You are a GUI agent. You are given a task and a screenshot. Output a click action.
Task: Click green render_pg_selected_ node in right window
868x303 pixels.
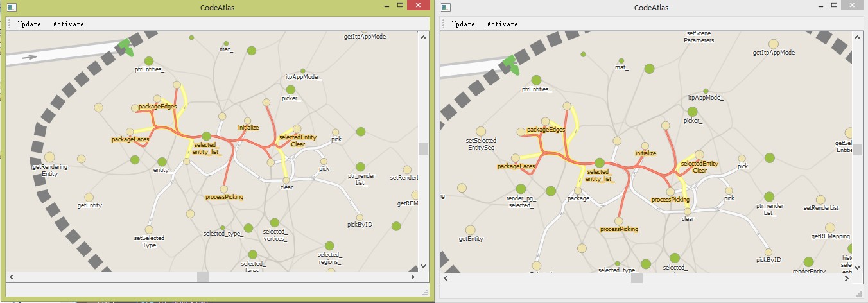pos(521,189)
